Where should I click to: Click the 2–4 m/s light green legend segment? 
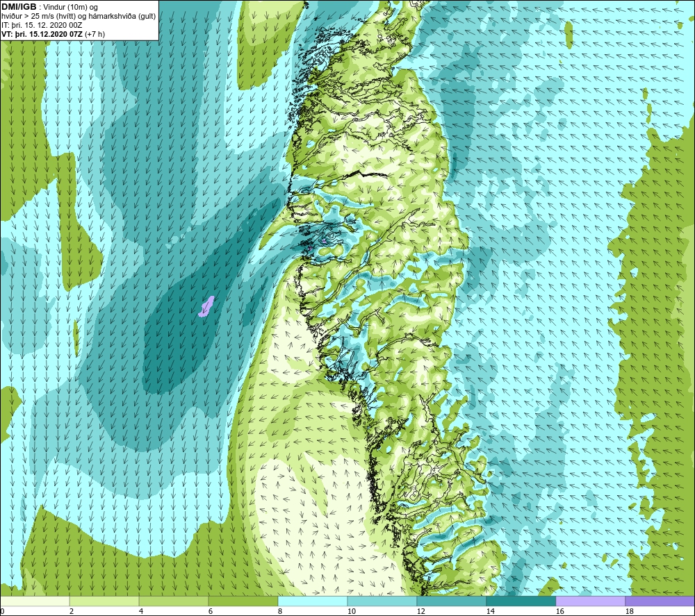tap(104, 601)
